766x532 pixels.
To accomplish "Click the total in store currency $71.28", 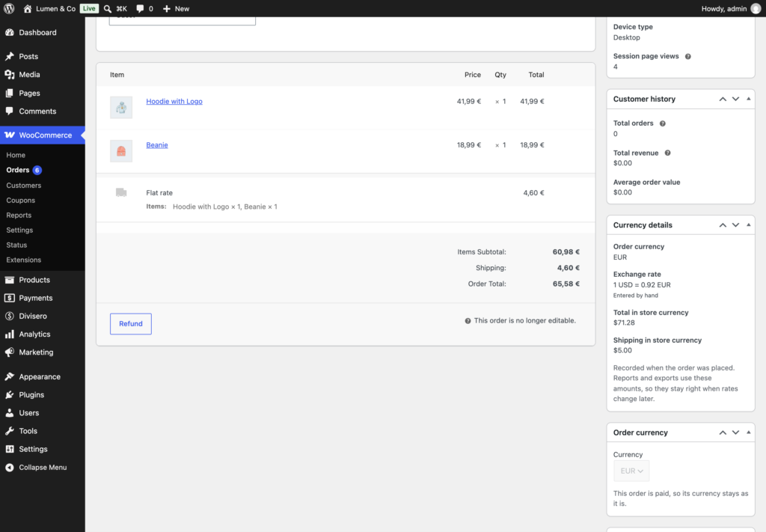I will click(624, 322).
